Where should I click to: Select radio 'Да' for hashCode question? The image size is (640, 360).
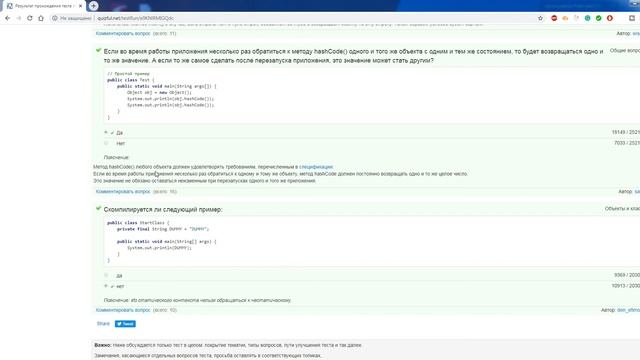point(106,132)
